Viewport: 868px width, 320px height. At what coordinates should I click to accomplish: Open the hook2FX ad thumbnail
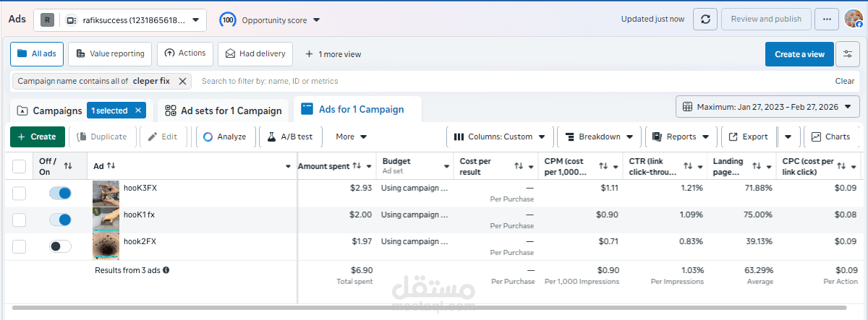coord(106,246)
